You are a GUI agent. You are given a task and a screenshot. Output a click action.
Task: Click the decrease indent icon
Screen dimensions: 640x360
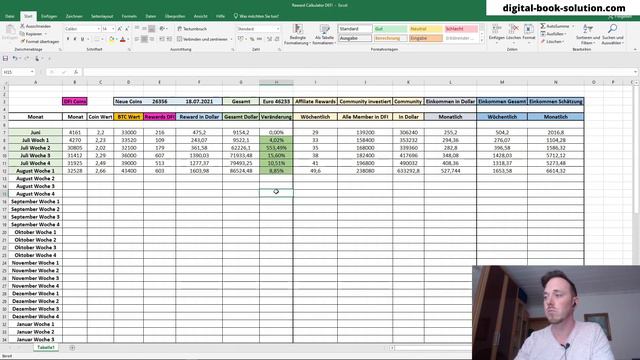(162, 39)
